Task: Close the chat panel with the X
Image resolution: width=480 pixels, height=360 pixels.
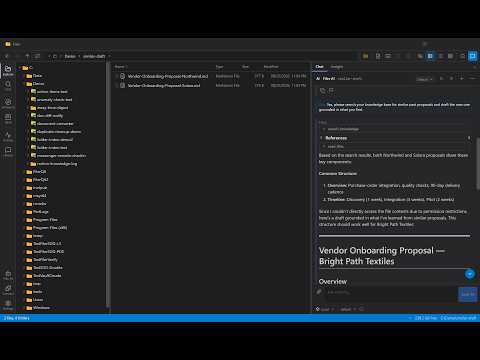Action: (x=475, y=67)
